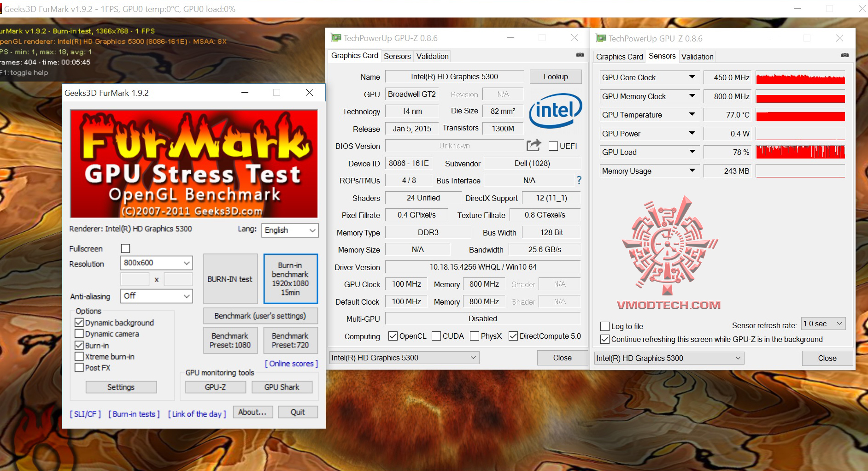Viewport: 868px width, 471px height.
Task: Minimize the FurMark 1.9.2 settings dialog
Action: click(245, 93)
